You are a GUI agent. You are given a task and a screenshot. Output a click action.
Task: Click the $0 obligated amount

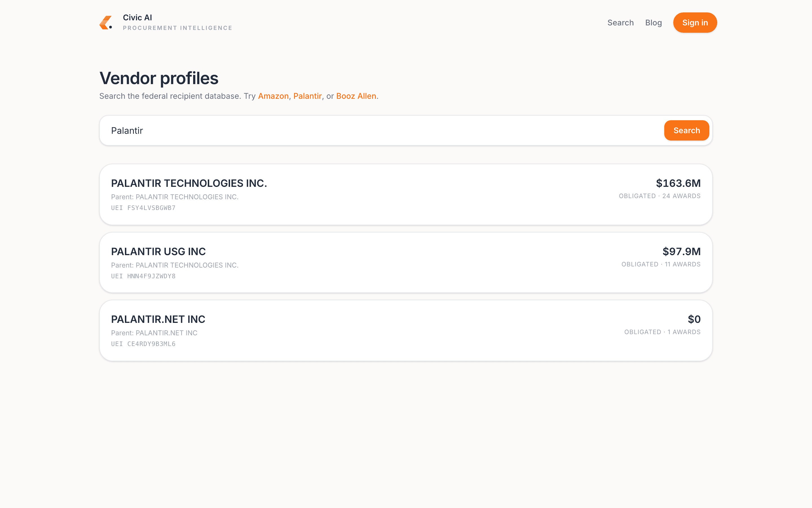694,319
